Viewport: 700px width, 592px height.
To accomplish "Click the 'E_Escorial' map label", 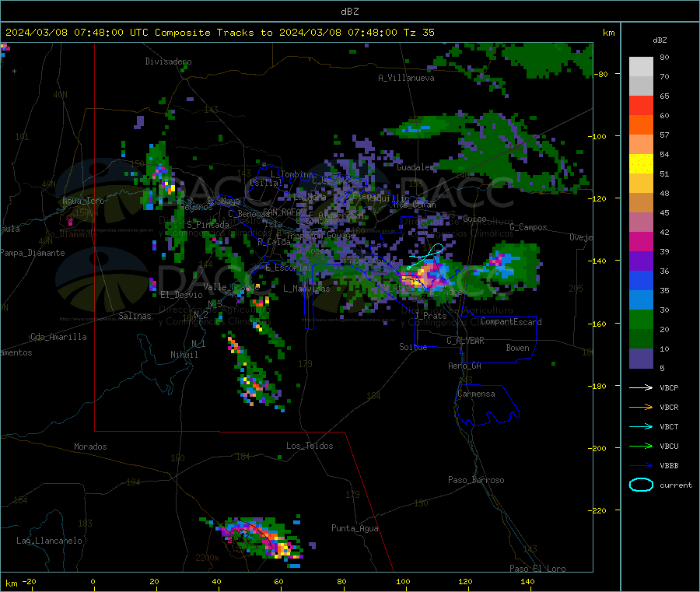I will pyautogui.click(x=289, y=268).
